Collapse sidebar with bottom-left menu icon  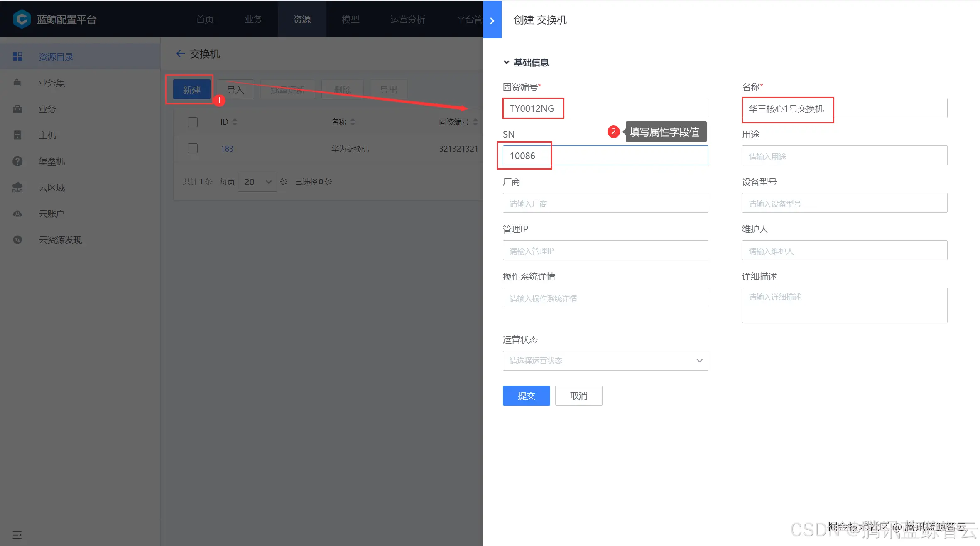coord(17,535)
